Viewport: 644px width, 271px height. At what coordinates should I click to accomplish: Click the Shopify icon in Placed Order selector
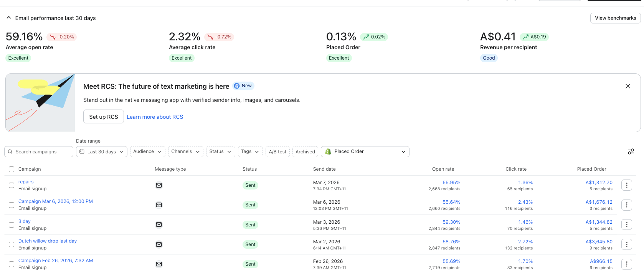tap(328, 151)
